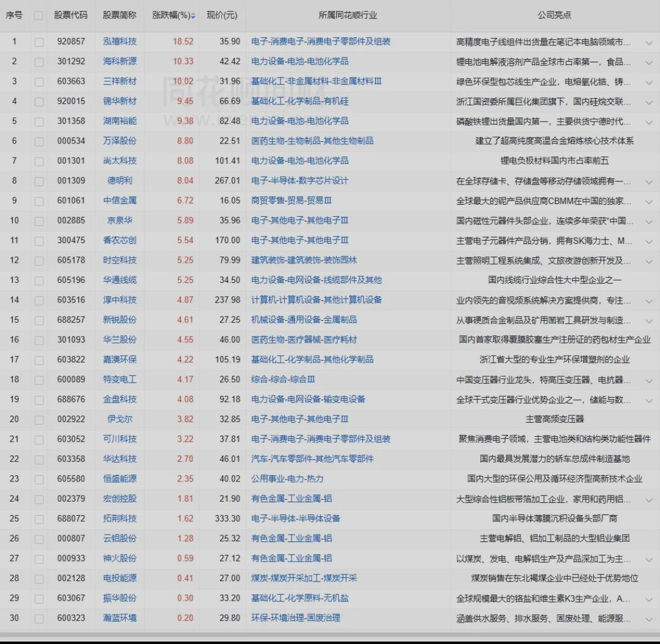Show full highlights text for 淳中科技
Viewport: 660px width, 644px height.
(x=648, y=301)
